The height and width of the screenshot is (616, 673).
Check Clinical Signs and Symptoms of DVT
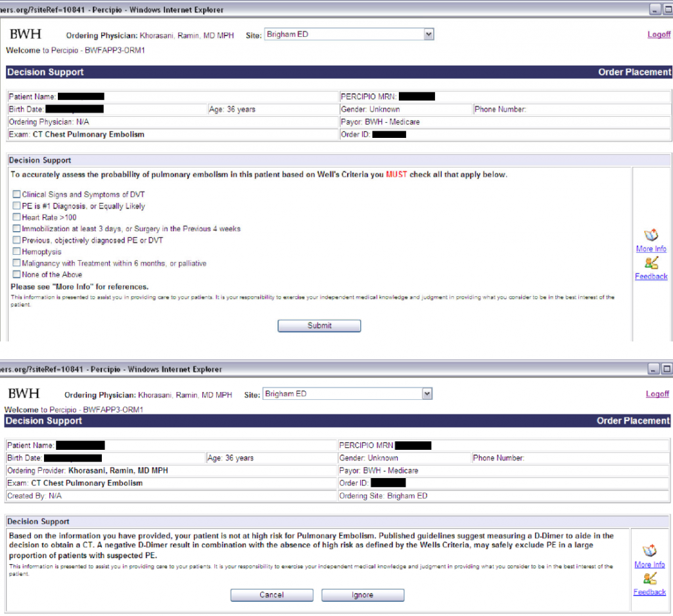coord(16,194)
